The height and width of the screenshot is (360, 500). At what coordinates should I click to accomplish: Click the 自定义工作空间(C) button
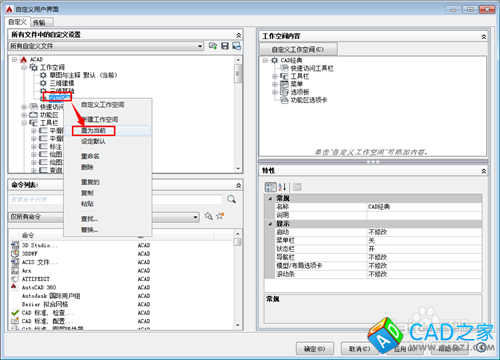(298, 49)
